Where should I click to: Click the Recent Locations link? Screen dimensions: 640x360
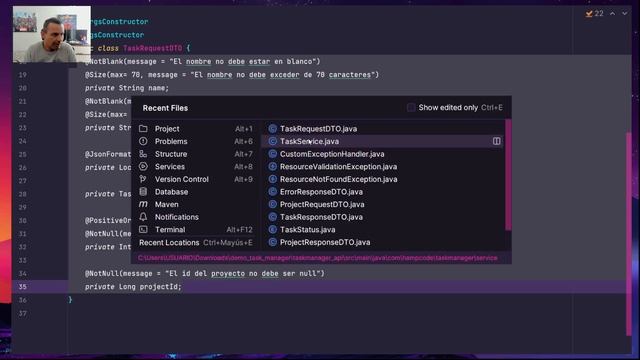169,242
